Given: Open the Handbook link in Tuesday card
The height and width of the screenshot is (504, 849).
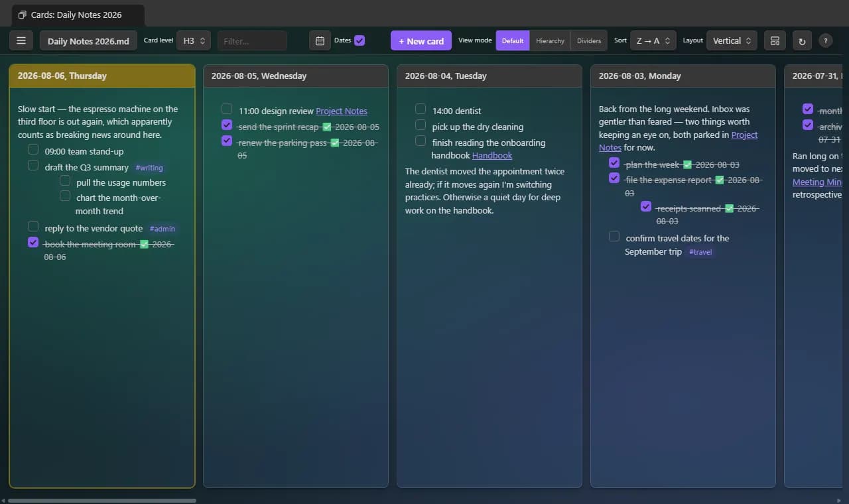Looking at the screenshot, I should coord(492,155).
